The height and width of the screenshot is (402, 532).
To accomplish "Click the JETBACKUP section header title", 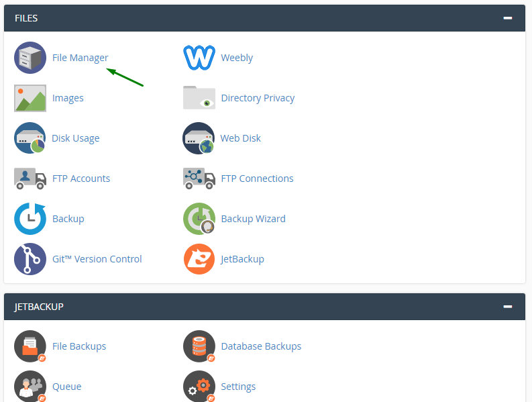I will [39, 307].
